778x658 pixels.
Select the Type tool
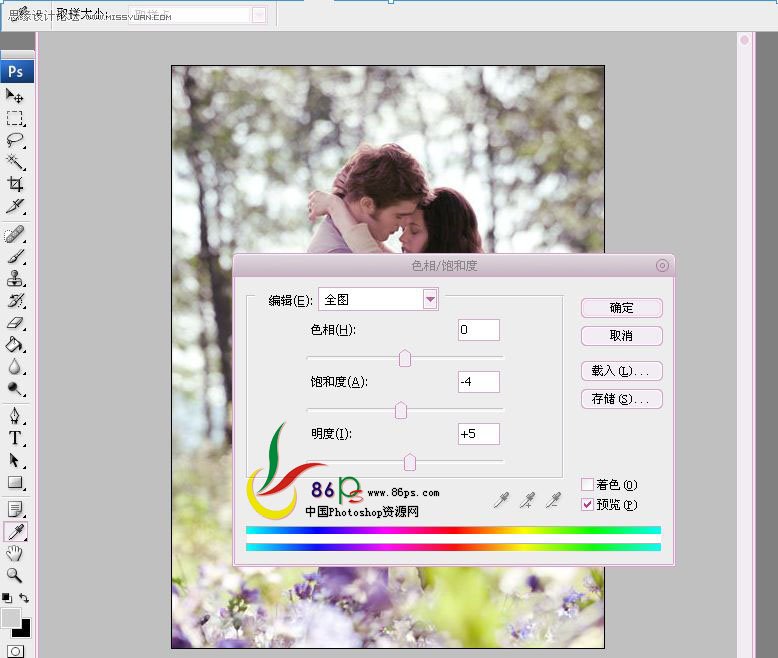(x=14, y=438)
